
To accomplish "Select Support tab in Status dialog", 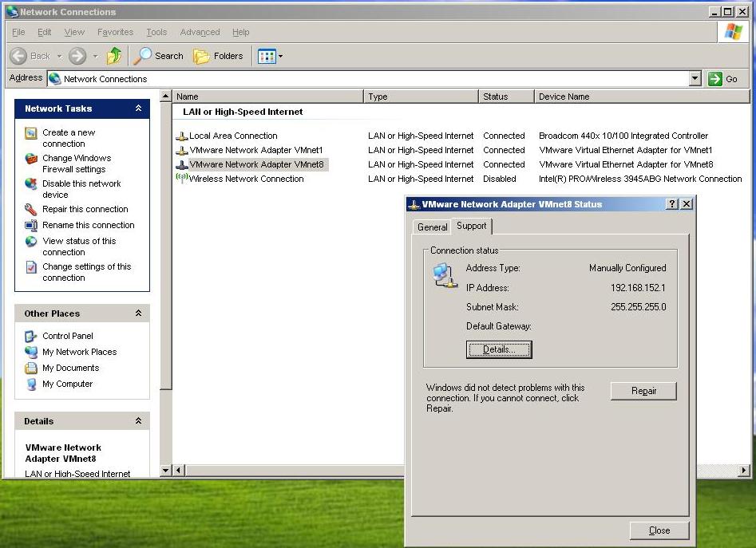I will 472,226.
